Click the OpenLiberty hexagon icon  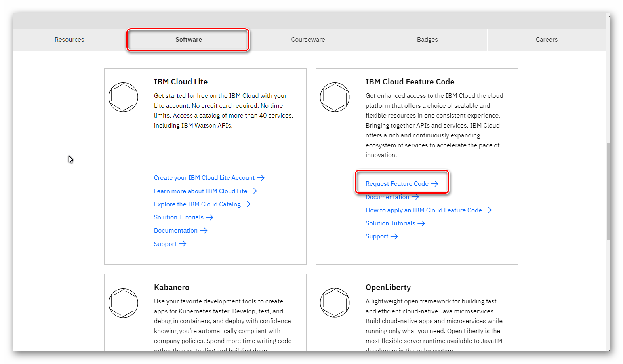(x=335, y=303)
